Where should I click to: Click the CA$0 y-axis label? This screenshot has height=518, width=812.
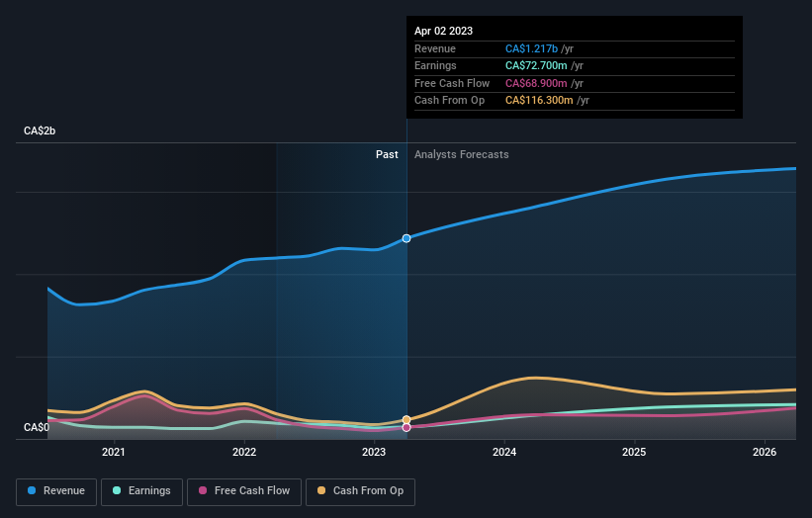(37, 427)
